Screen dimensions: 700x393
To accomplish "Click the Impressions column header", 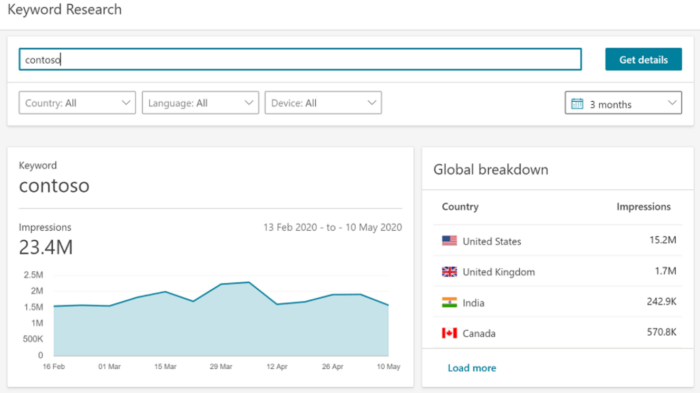I will coord(643,207).
